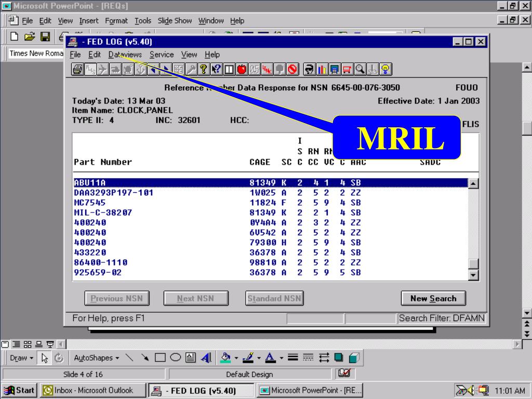Click the Next NSN button
The image size is (532, 399).
pyautogui.click(x=196, y=298)
